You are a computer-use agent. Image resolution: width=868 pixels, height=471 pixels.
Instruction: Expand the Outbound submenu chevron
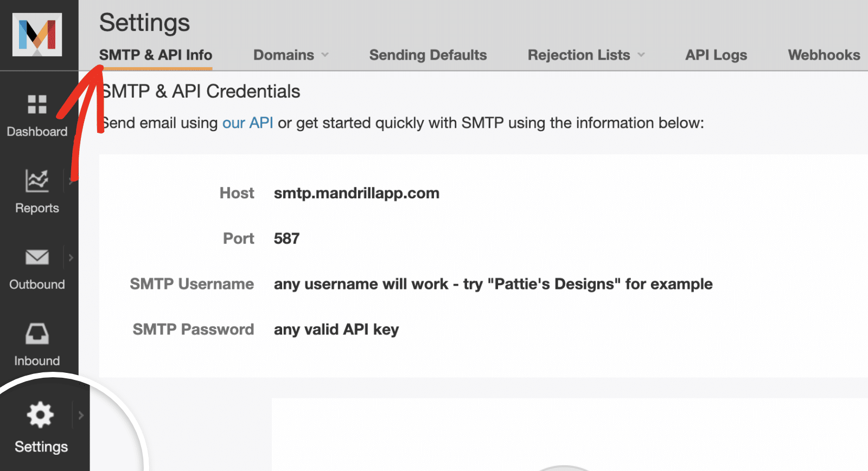pos(71,257)
